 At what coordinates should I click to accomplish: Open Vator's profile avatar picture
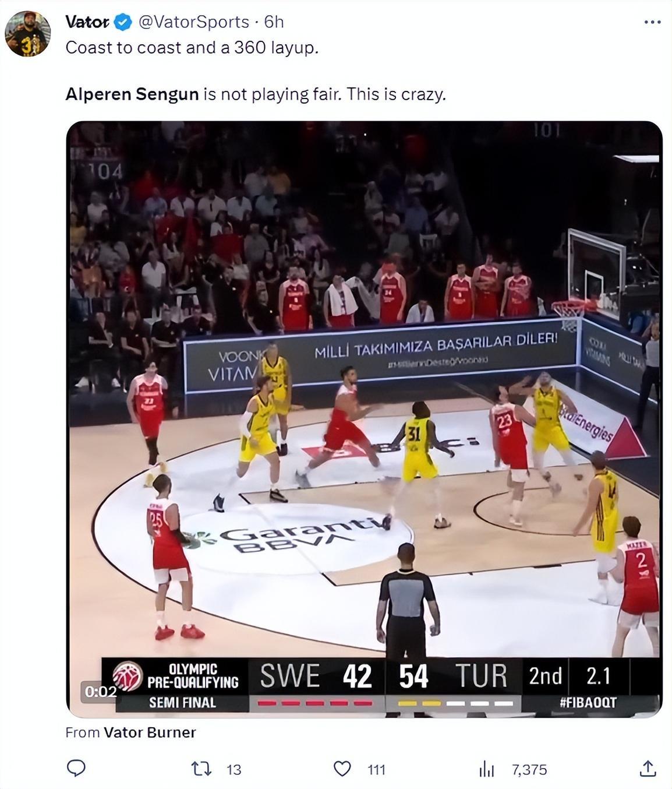(x=28, y=34)
